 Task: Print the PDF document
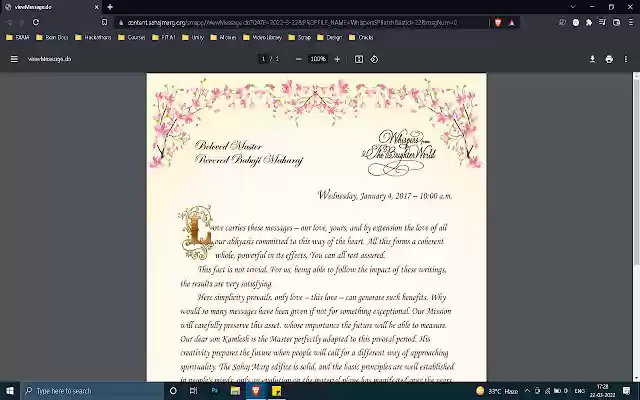coord(609,59)
